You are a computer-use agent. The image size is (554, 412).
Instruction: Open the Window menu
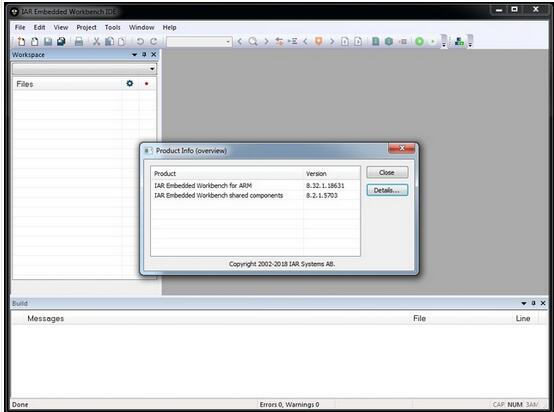tap(141, 27)
